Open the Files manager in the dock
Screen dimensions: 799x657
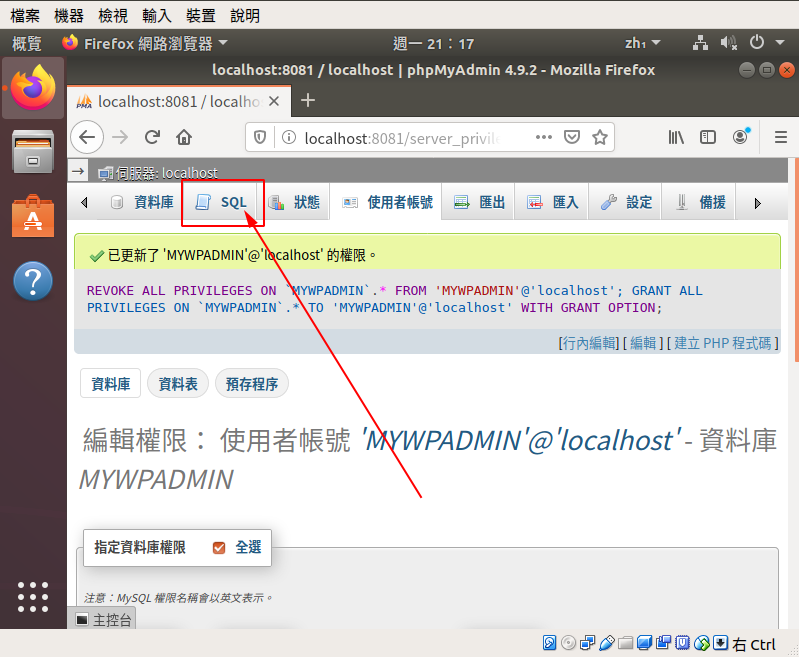33,152
